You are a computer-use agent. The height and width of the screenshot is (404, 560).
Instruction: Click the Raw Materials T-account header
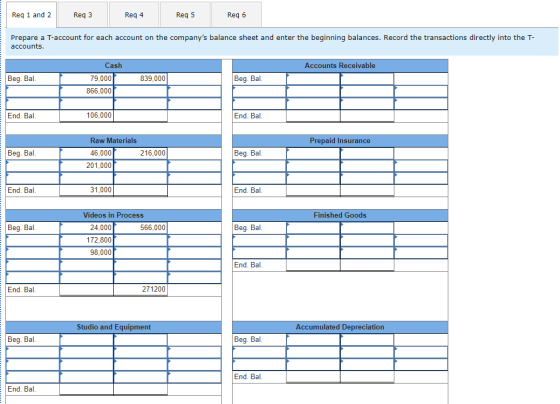pos(114,141)
